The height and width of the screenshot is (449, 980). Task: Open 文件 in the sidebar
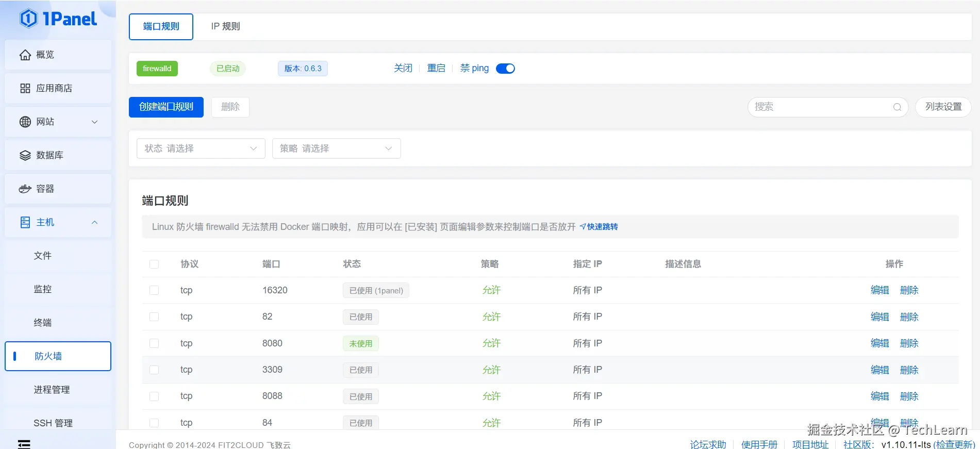click(x=58, y=256)
